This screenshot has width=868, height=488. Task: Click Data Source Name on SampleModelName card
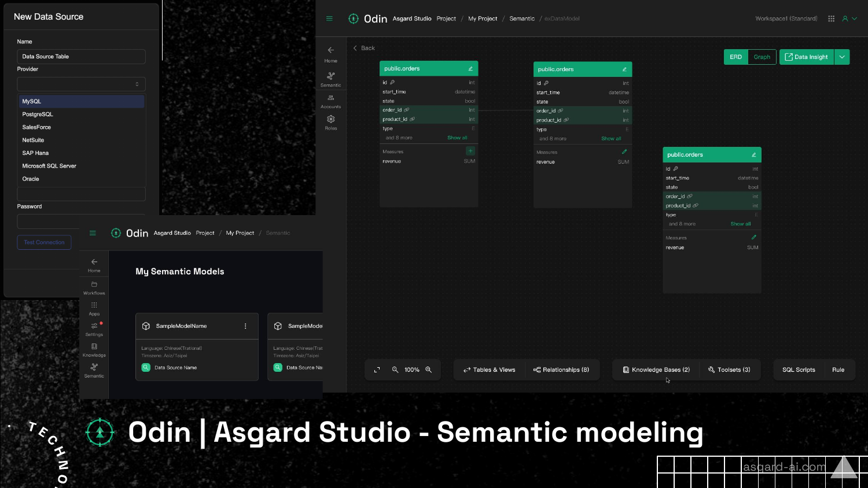(x=175, y=368)
